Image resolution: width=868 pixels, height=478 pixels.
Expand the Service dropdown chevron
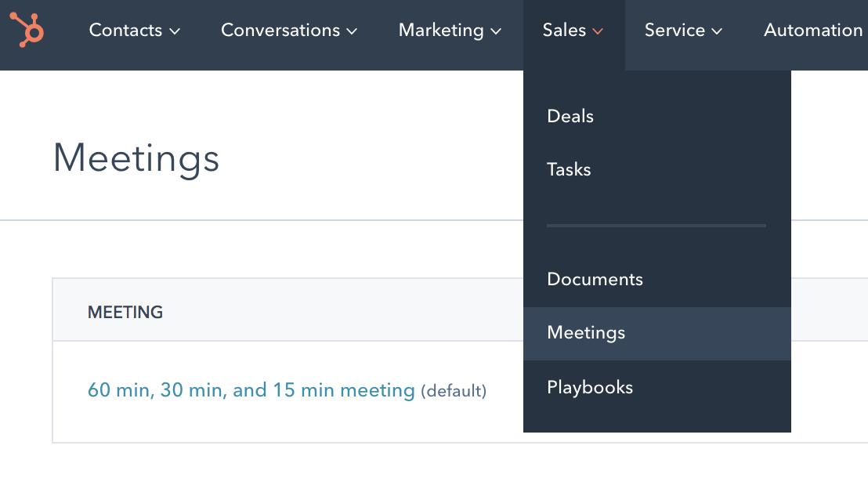[717, 31]
